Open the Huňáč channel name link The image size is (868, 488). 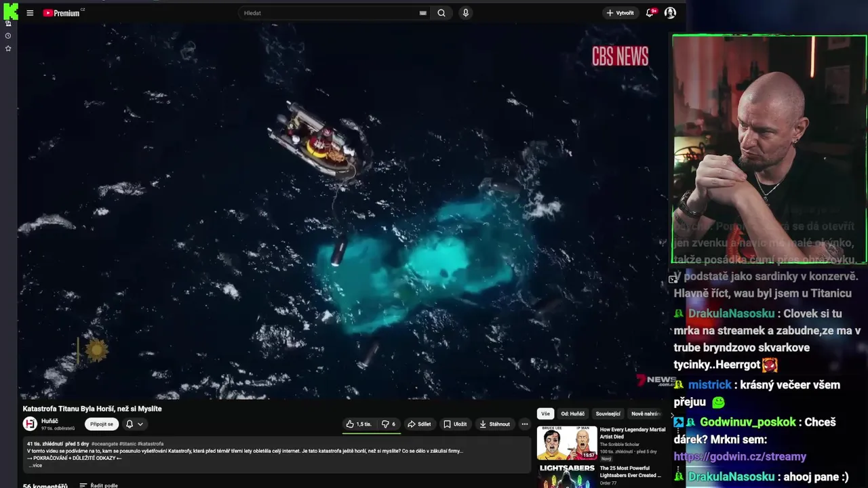pos(50,421)
